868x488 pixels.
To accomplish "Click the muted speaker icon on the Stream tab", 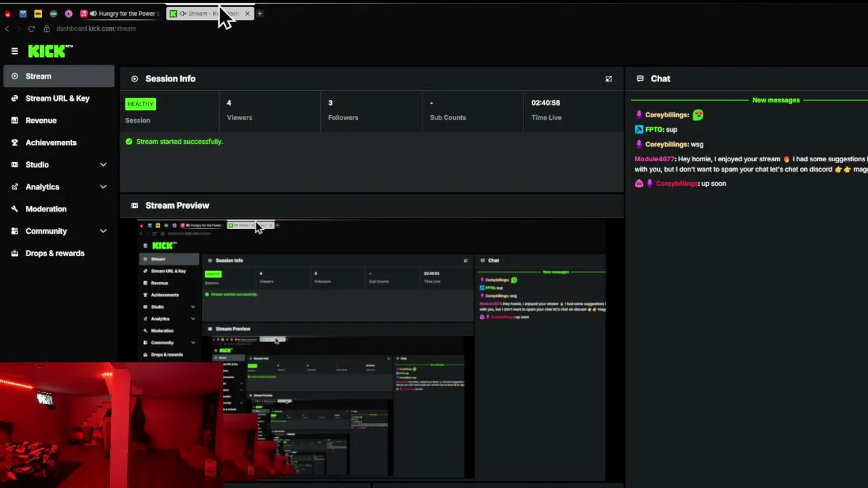I will [183, 14].
